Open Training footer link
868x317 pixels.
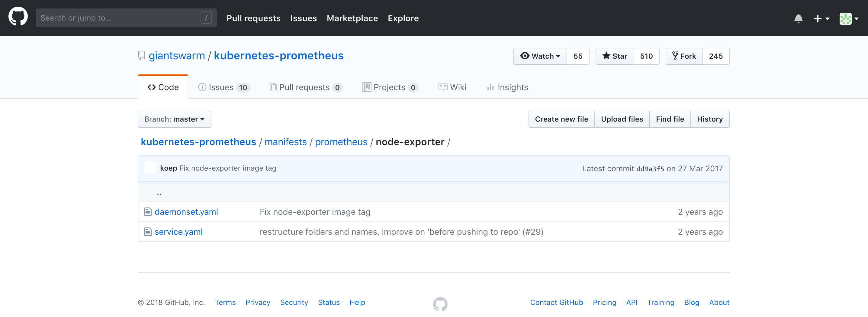tap(661, 302)
